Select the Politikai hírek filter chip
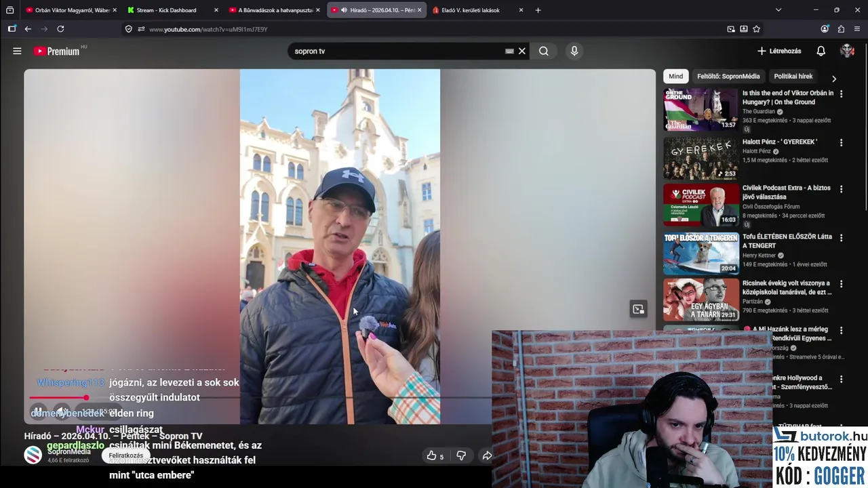Image resolution: width=868 pixels, height=488 pixels. (x=793, y=77)
